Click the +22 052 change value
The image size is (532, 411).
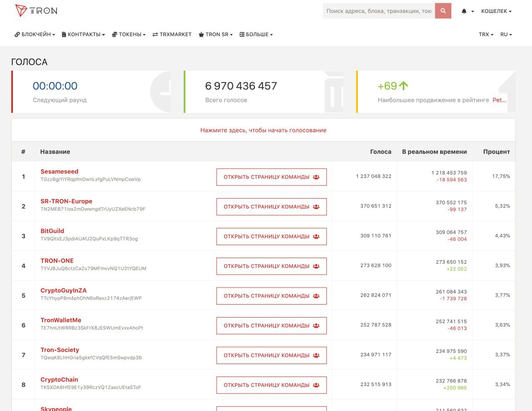click(457, 269)
